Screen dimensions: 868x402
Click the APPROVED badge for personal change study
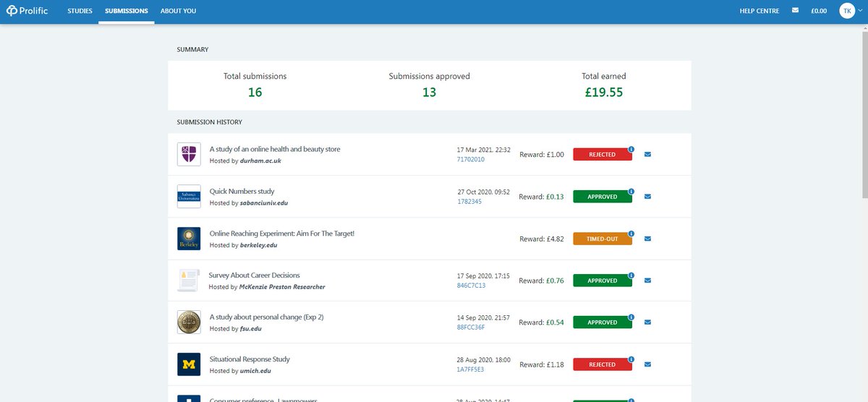pyautogui.click(x=603, y=322)
